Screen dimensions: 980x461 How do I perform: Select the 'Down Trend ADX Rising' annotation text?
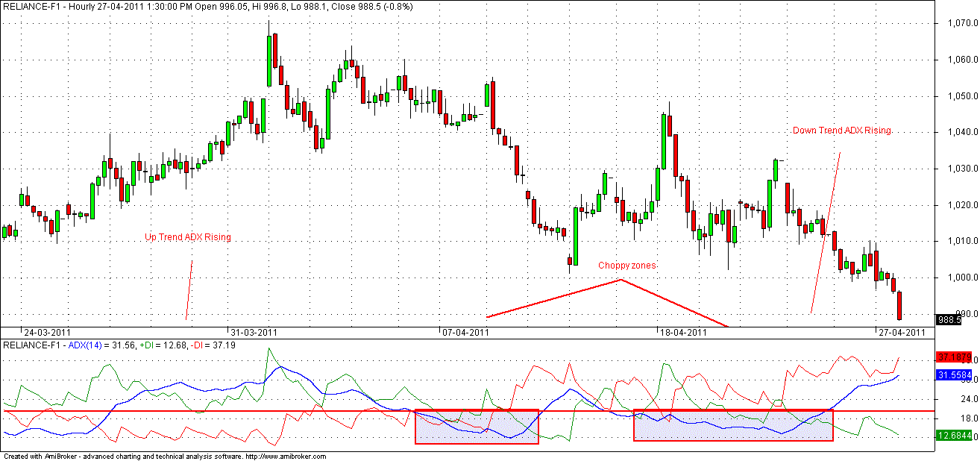841,131
